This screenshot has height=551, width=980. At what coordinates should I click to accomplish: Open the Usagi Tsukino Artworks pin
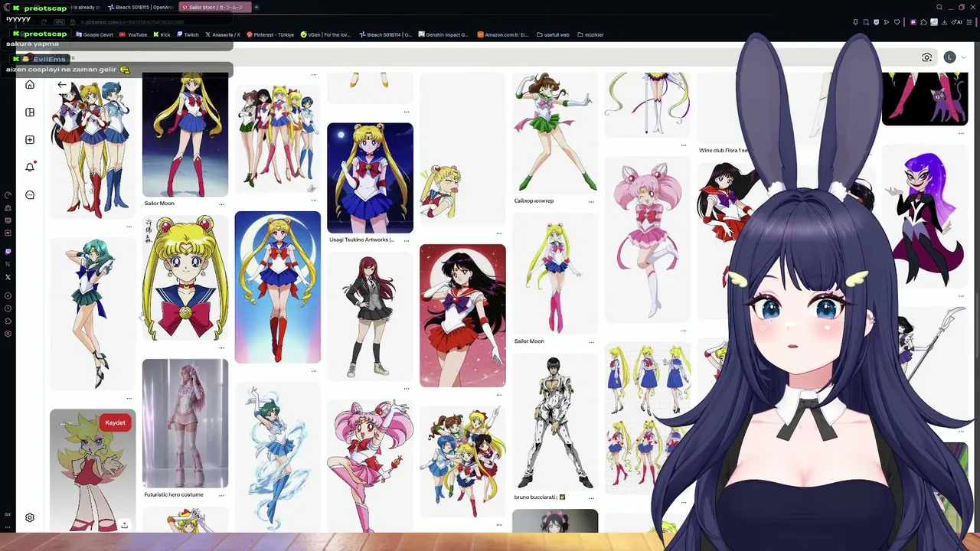click(x=370, y=178)
